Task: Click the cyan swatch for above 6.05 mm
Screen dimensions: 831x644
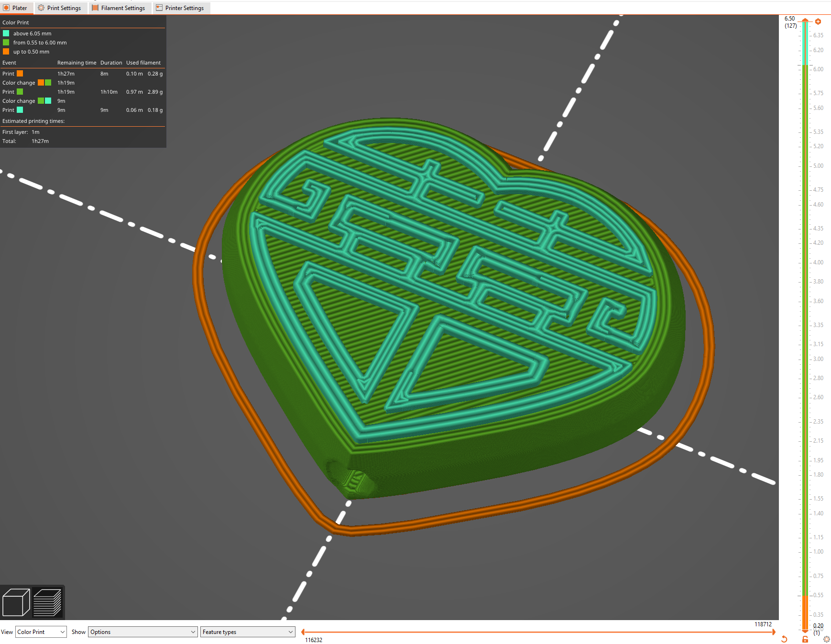Action: [x=6, y=33]
